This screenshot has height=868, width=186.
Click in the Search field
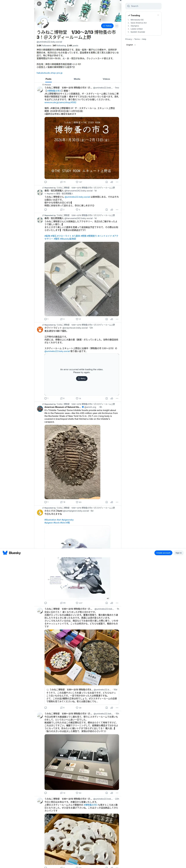(143, 6)
